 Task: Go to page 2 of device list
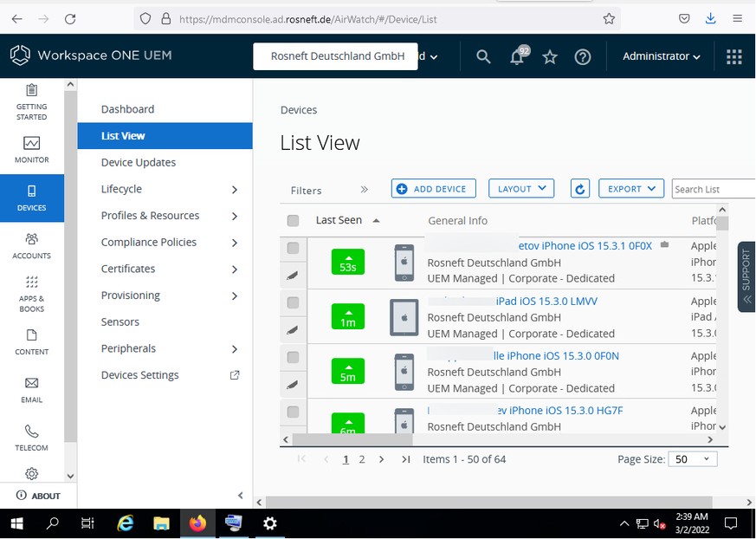(362, 459)
